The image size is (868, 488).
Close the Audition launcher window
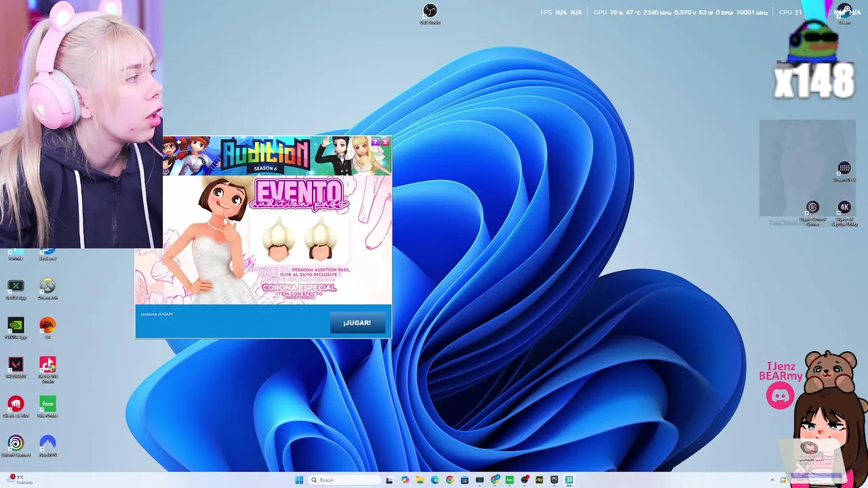coord(384,142)
